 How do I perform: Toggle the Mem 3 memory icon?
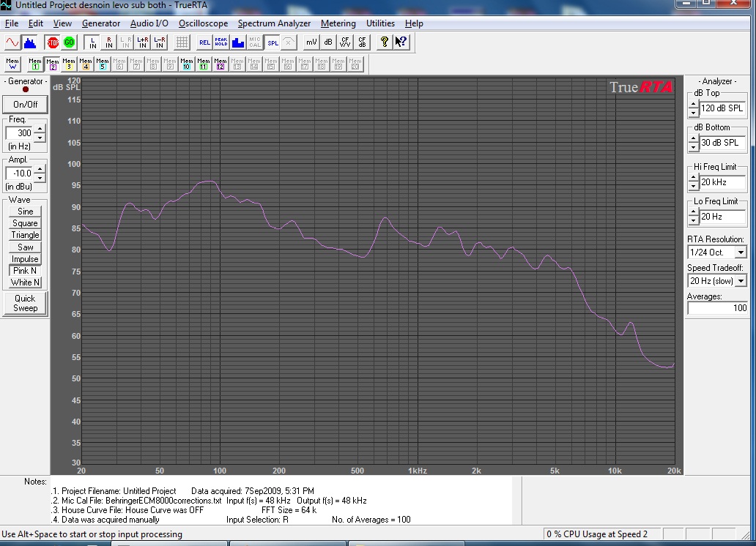click(69, 64)
